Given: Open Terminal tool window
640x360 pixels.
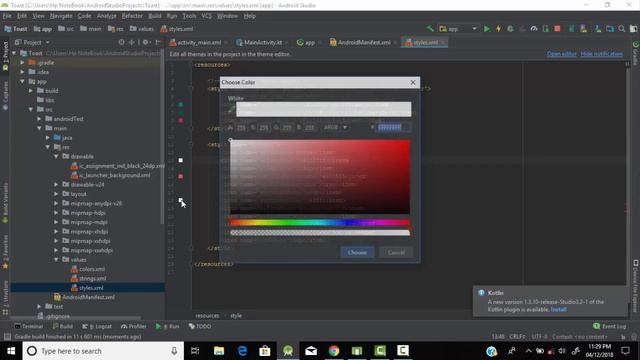Looking at the screenshot, I should [29, 326].
